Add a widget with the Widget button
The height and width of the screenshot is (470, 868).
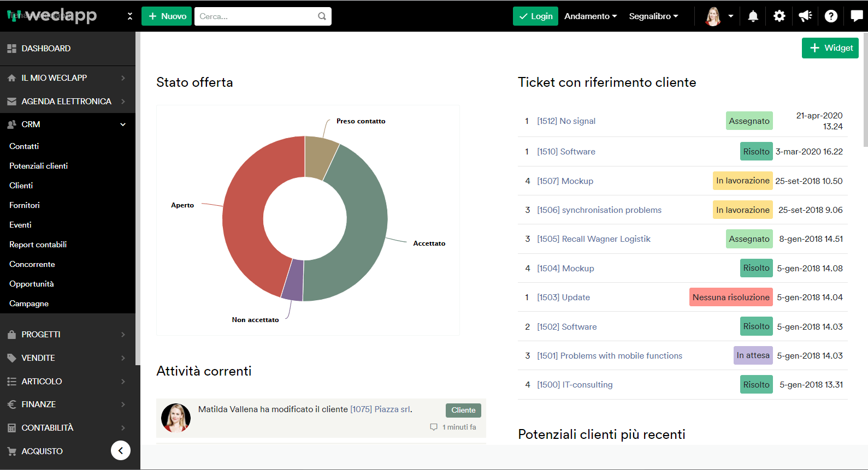point(830,48)
